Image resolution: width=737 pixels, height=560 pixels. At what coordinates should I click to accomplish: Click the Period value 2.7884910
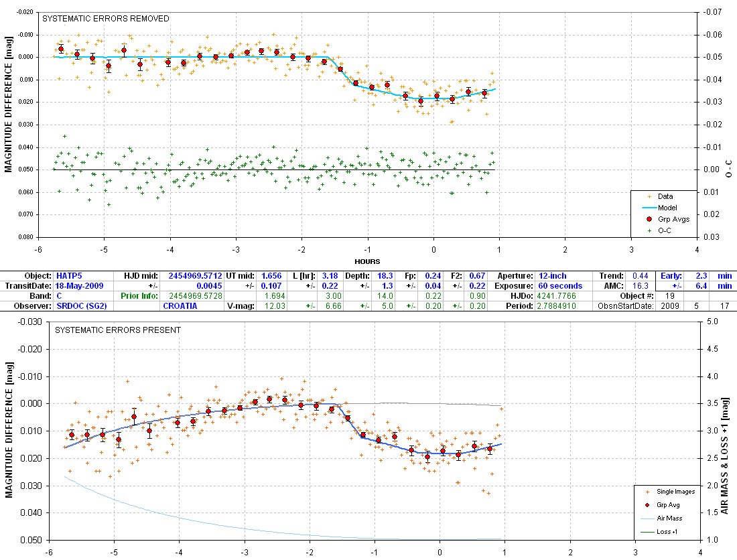[x=557, y=306]
